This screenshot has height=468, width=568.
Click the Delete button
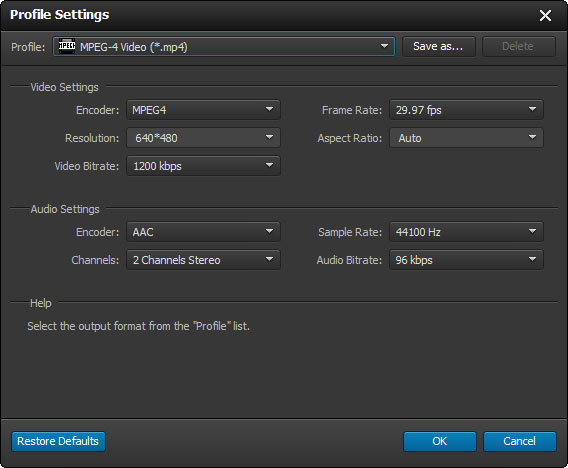click(x=518, y=46)
